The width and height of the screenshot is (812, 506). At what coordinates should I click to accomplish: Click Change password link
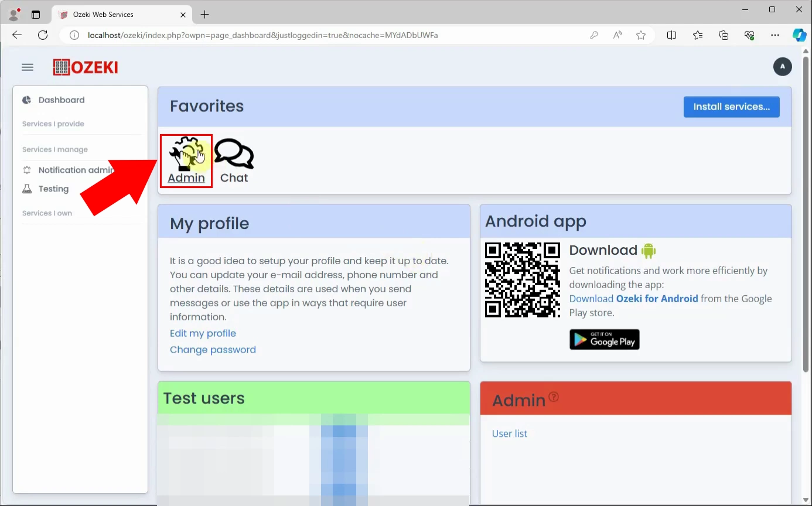point(213,350)
